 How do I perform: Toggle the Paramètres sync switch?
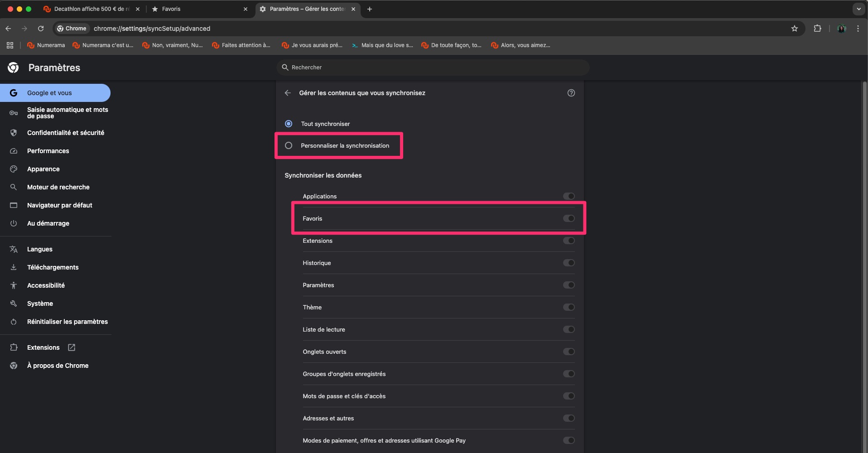click(569, 285)
